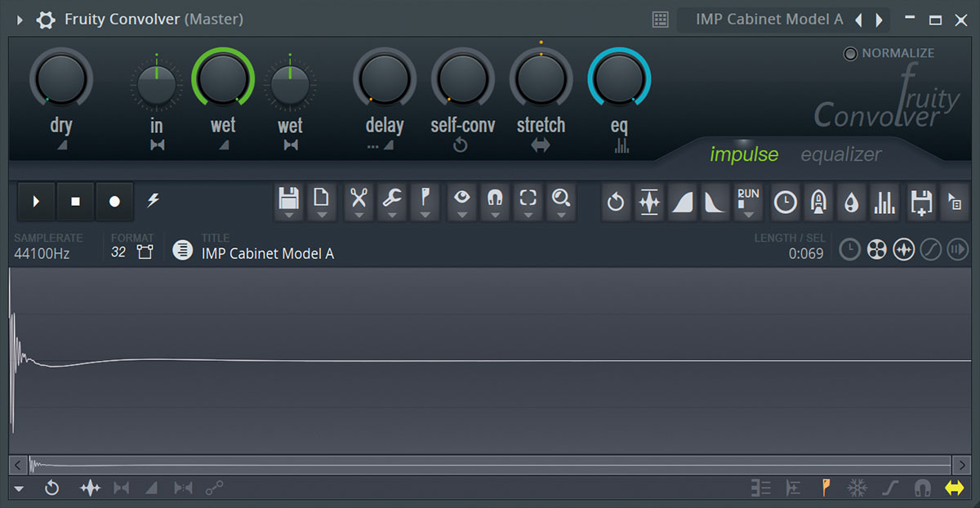This screenshot has width=980, height=508.
Task: Toggle the four-dot spectrum view button
Action: click(877, 250)
